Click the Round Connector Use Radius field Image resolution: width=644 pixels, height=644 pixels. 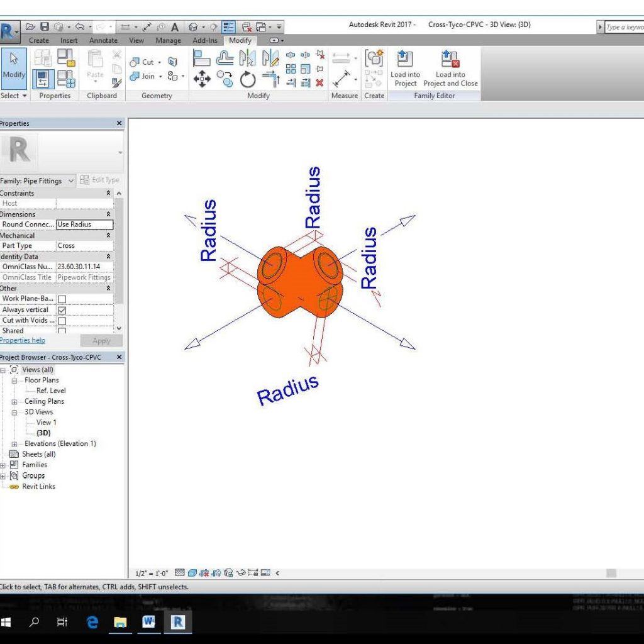[84, 225]
